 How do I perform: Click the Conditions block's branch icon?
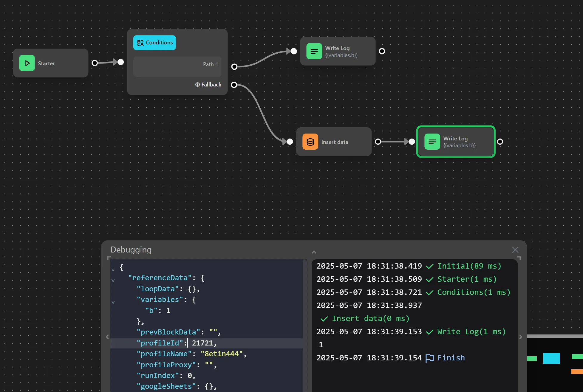140,43
